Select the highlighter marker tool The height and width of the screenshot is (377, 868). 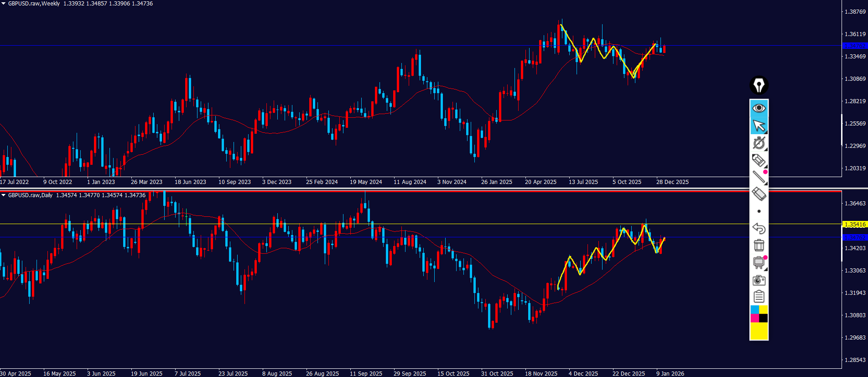(x=759, y=160)
